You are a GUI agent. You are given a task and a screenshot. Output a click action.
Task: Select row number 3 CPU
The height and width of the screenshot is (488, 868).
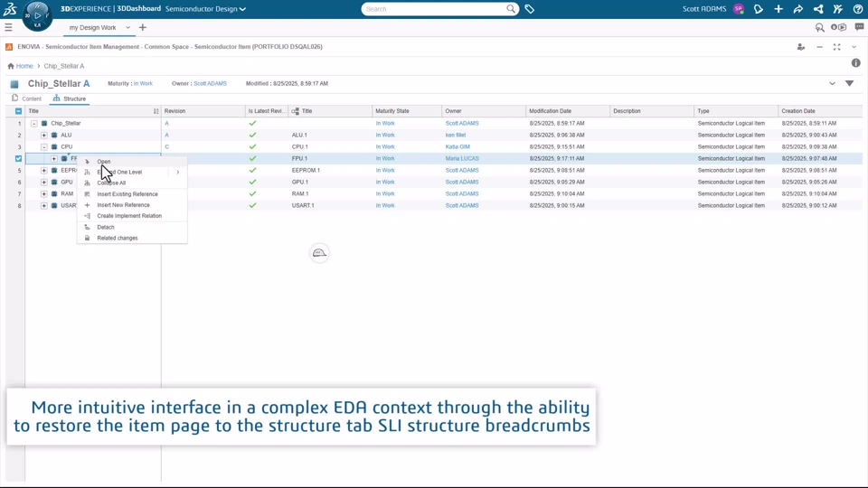[19, 147]
